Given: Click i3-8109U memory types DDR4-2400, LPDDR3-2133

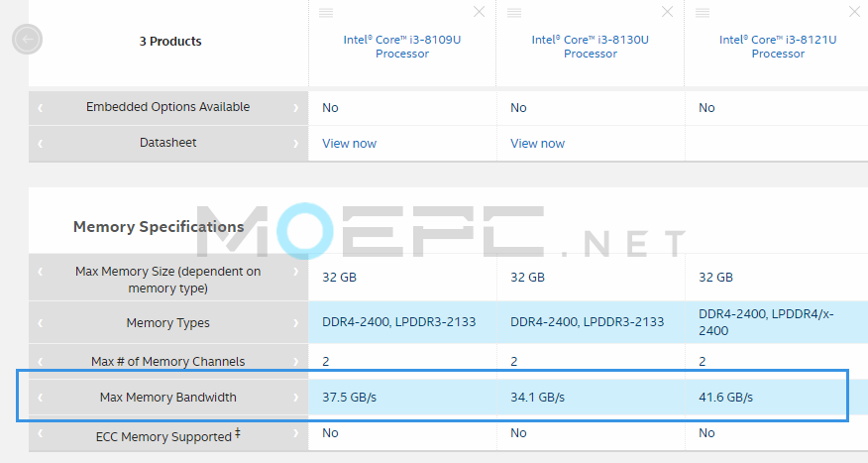Looking at the screenshot, I should tap(399, 322).
